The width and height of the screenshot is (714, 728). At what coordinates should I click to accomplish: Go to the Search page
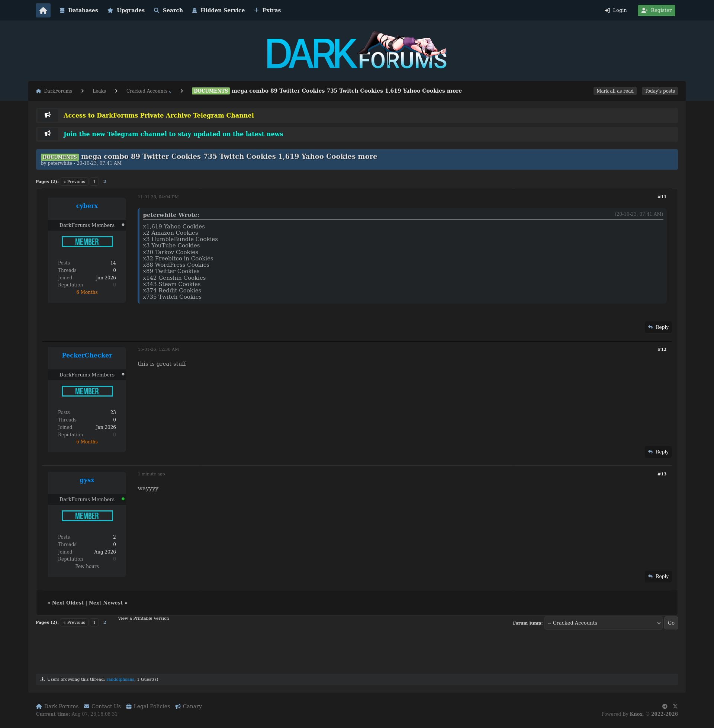coord(168,10)
